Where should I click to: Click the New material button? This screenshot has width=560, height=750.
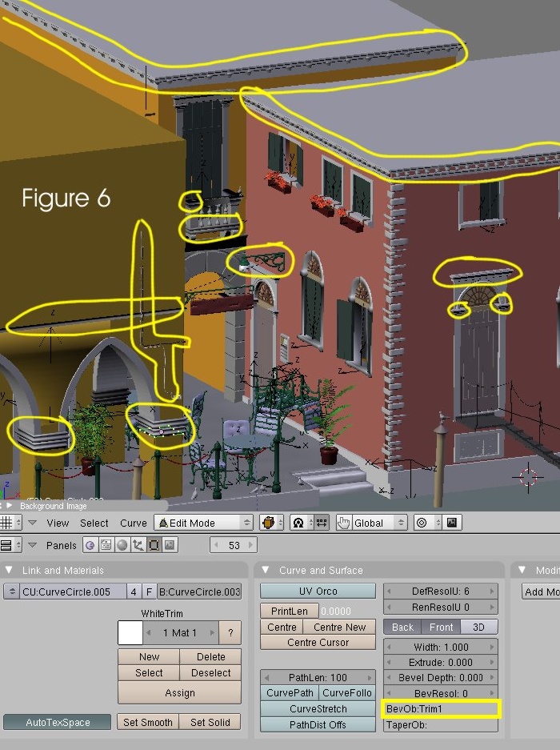[149, 656]
